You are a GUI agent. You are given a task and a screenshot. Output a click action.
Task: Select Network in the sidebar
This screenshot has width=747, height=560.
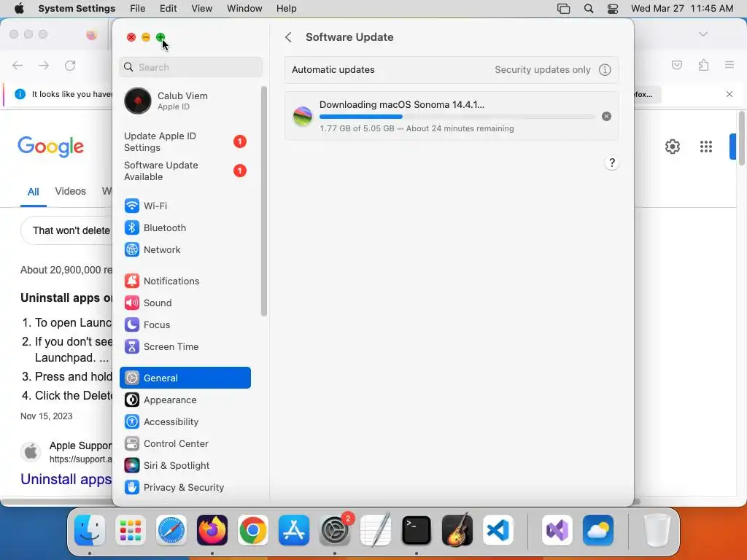(x=185, y=249)
